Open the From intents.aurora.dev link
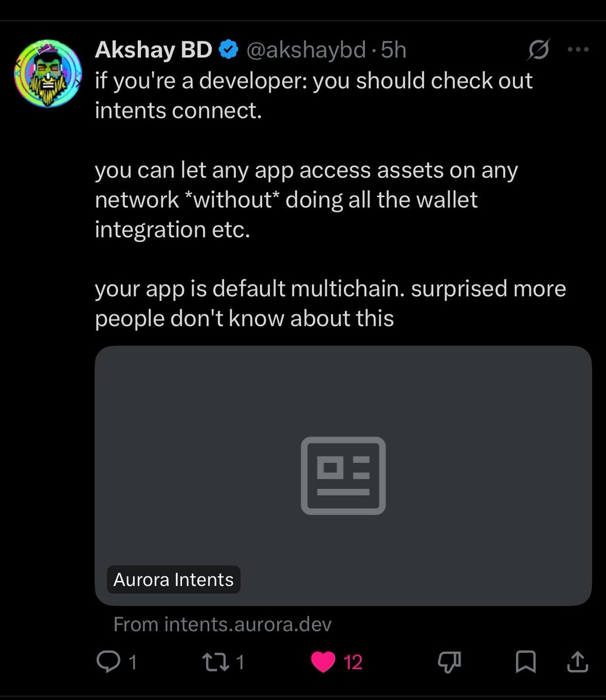This screenshot has width=606, height=700. point(222,625)
